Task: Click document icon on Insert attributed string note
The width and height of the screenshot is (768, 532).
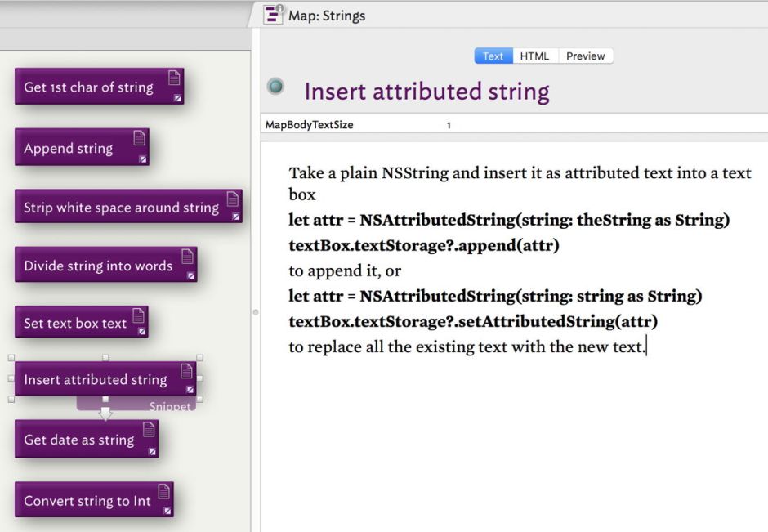Action: pyautogui.click(x=187, y=371)
